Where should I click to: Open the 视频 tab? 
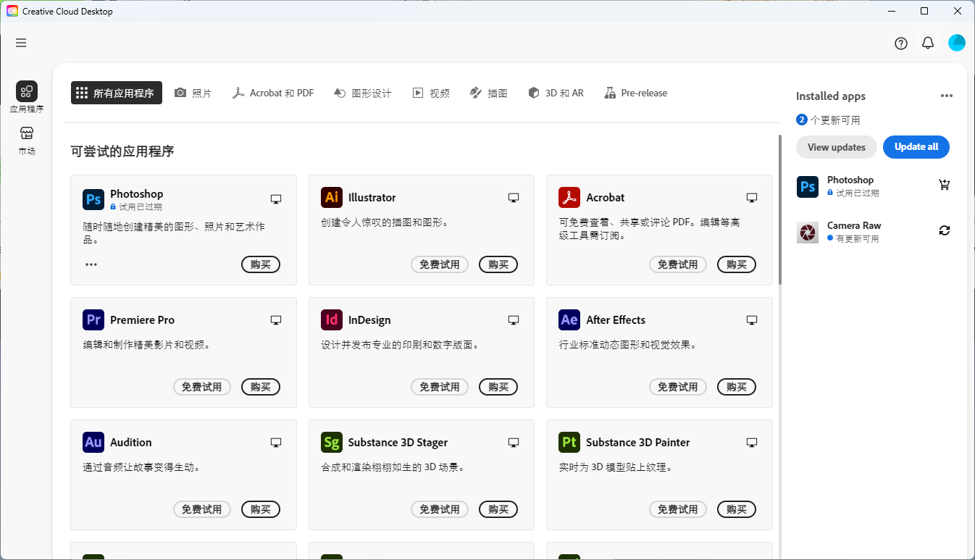[x=431, y=93]
